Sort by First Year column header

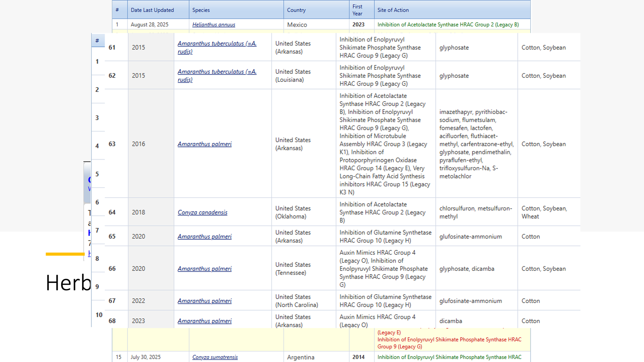click(x=357, y=10)
